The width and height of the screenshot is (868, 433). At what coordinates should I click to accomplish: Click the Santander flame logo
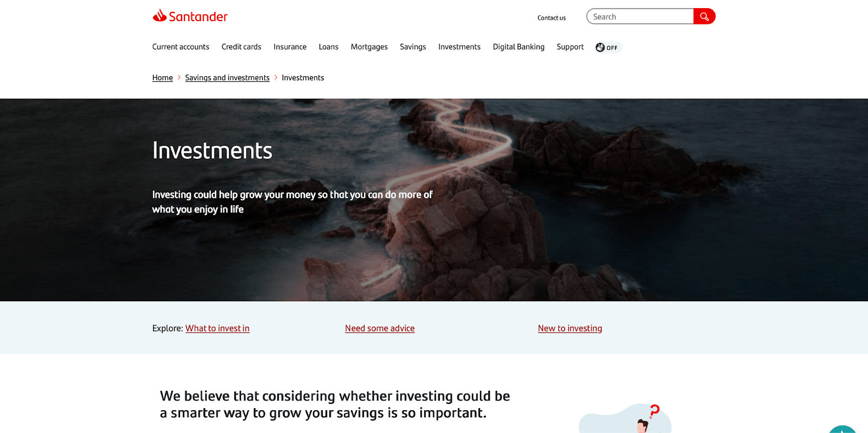[x=159, y=15]
